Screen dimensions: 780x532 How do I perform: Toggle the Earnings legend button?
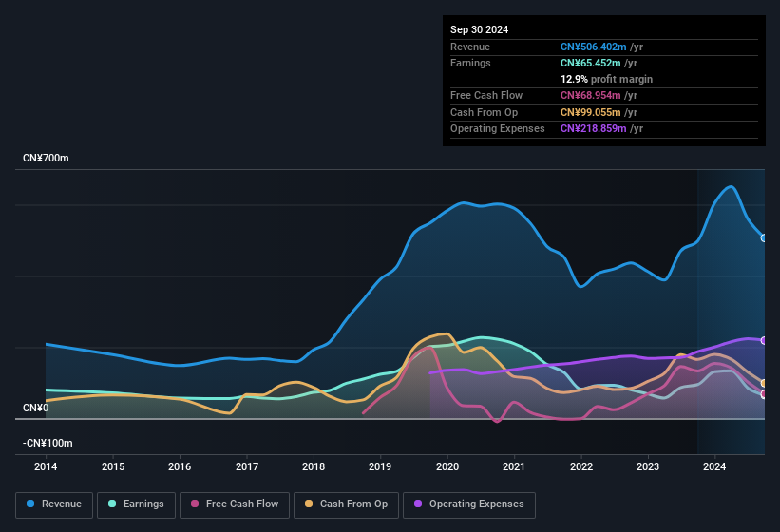(136, 505)
